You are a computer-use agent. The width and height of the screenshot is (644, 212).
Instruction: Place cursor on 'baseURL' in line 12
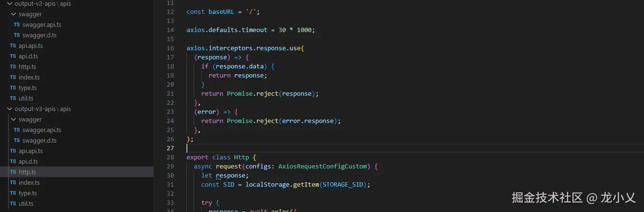221,11
